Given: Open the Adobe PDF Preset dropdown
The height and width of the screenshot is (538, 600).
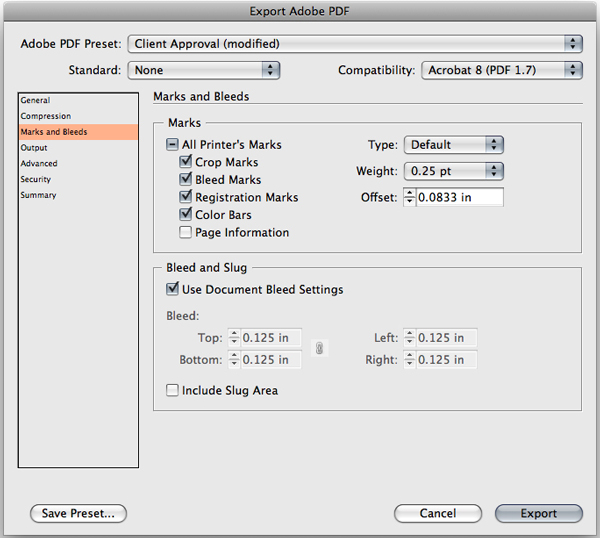Looking at the screenshot, I should point(355,44).
